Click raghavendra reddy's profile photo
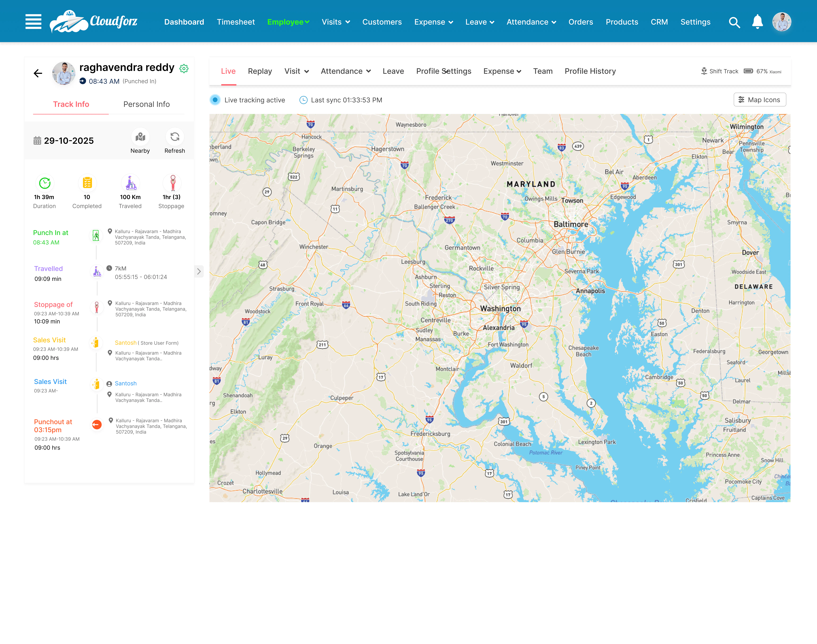Image resolution: width=817 pixels, height=644 pixels. 64,73
